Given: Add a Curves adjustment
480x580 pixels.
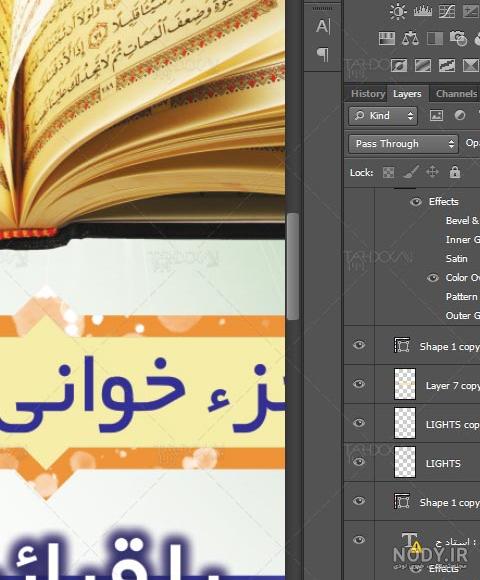Looking at the screenshot, I should [x=447, y=11].
